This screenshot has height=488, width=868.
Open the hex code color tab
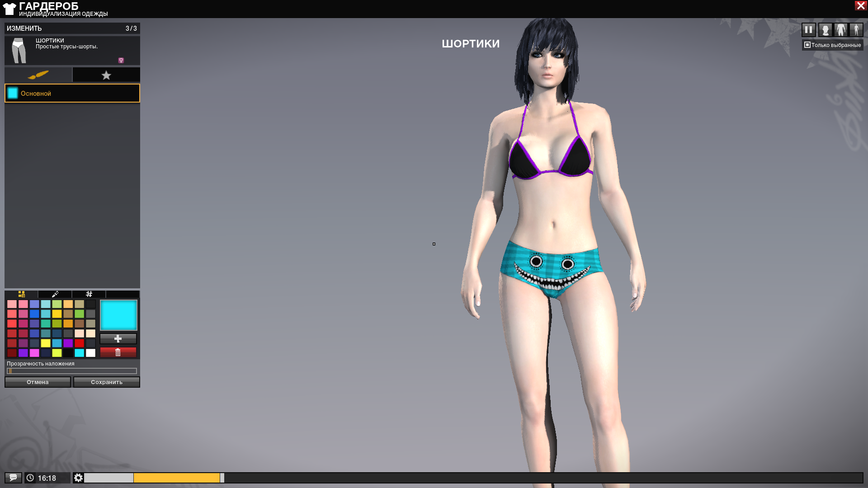click(x=89, y=294)
